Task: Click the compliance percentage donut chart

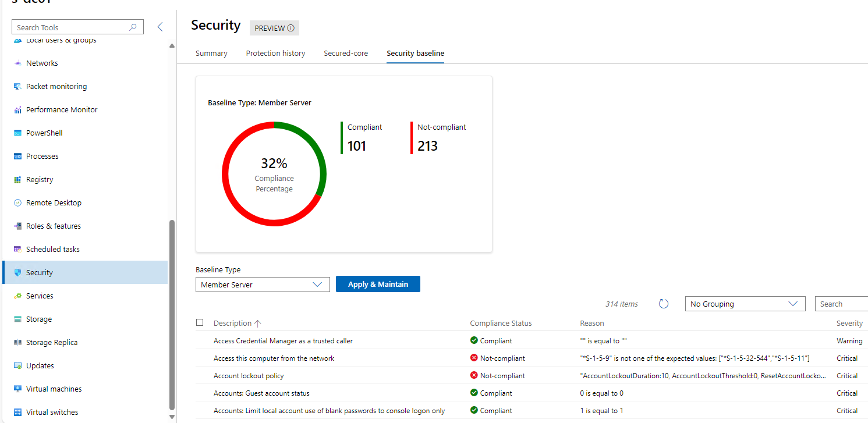Action: [274, 173]
